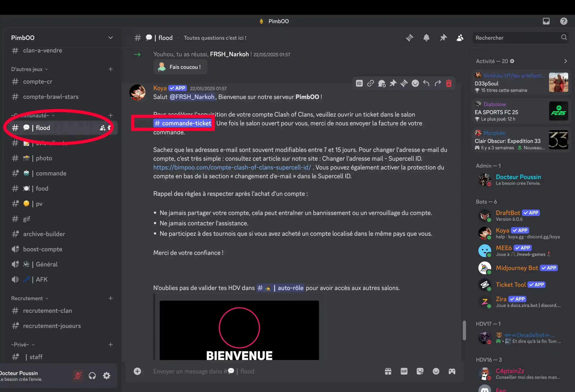
Task: Collapse Recrutement category
Action: (x=30, y=298)
